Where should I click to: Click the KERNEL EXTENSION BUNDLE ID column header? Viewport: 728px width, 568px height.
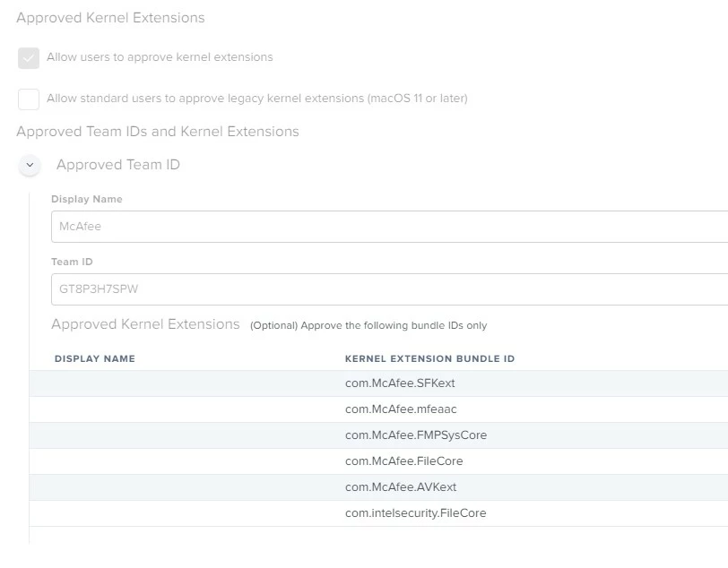pos(430,358)
